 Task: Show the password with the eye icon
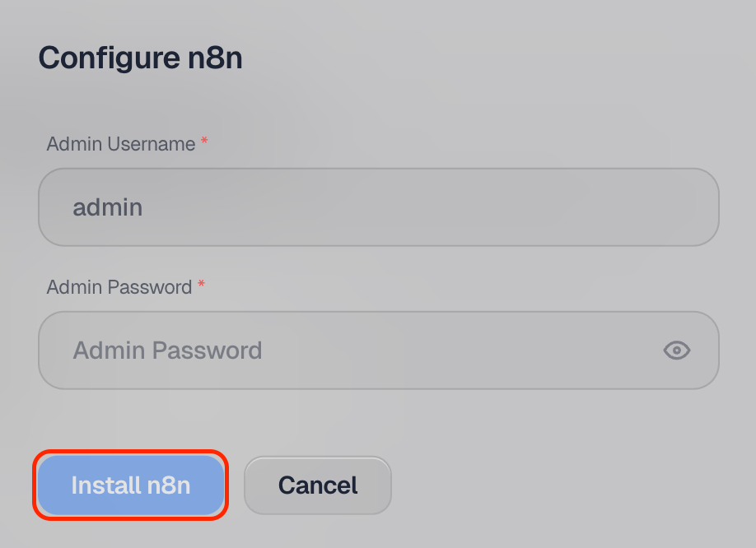click(x=676, y=350)
